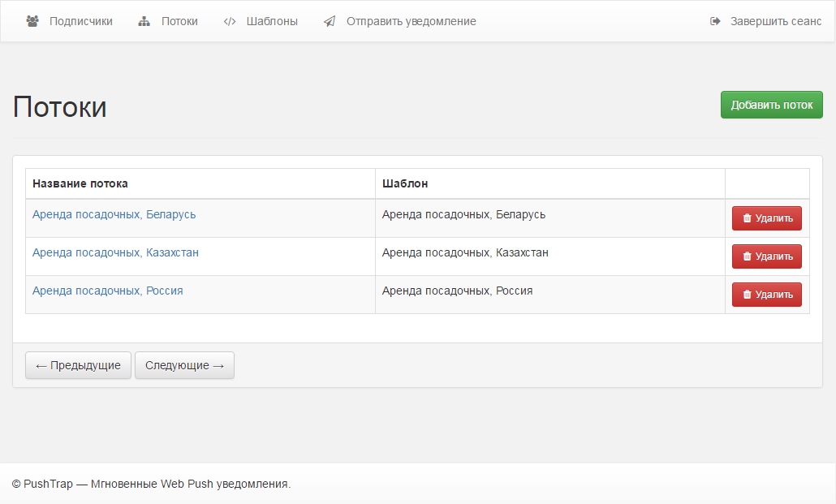Click the Шаблон column header

pyautogui.click(x=405, y=183)
